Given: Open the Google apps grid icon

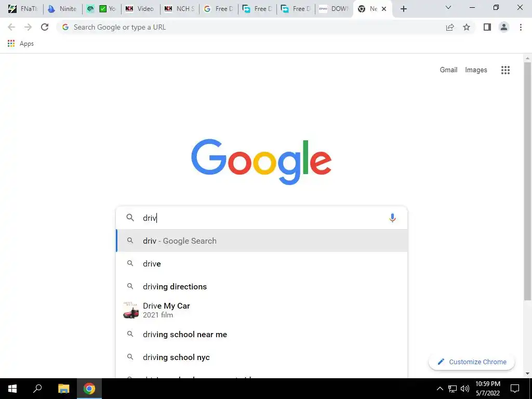Looking at the screenshot, I should (505, 70).
